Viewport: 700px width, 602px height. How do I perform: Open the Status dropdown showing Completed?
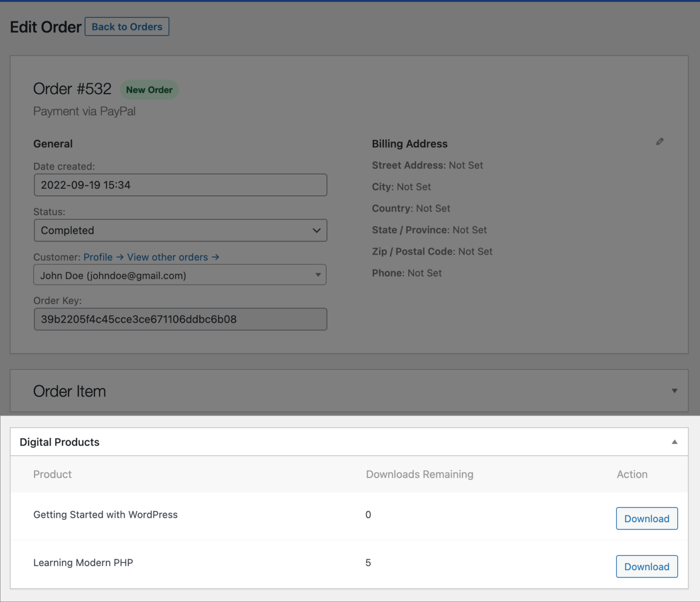180,230
